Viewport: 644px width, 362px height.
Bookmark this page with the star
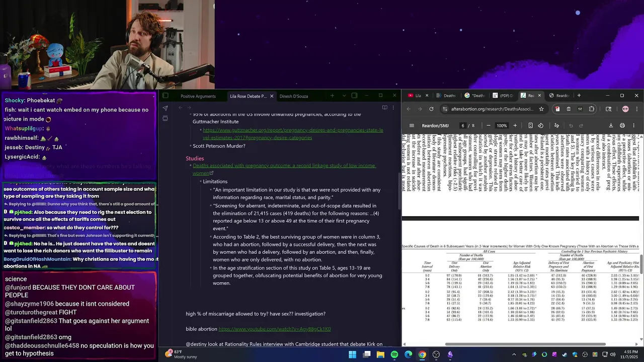(541, 109)
